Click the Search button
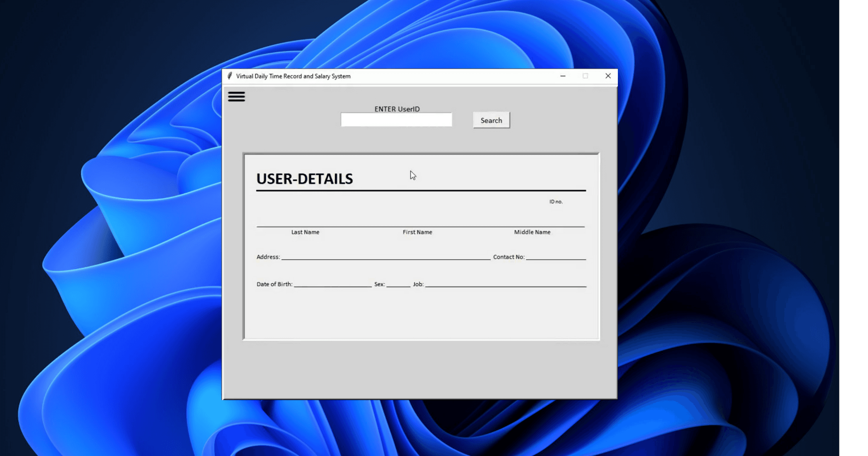 coord(491,120)
